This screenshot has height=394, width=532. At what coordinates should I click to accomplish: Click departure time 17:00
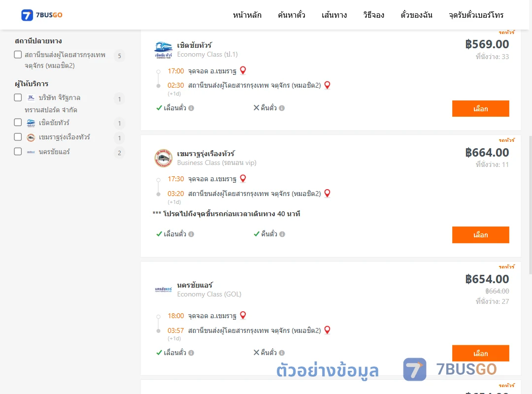[x=176, y=71]
